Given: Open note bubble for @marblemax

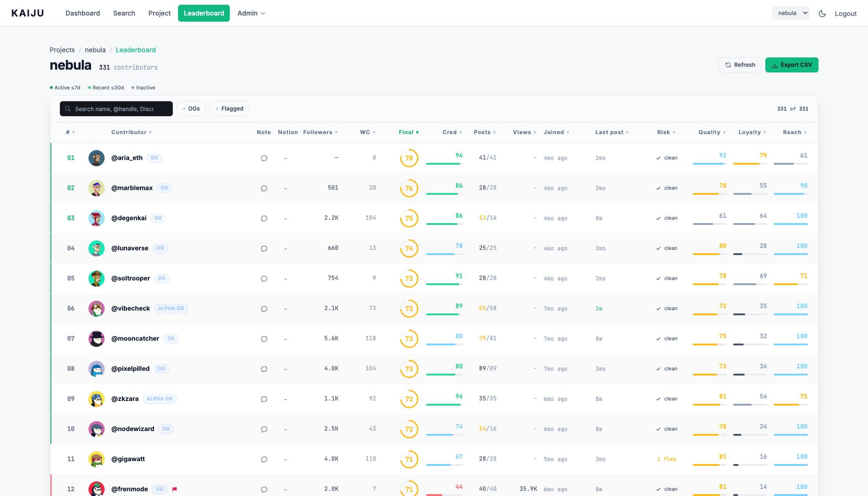Looking at the screenshot, I should click(x=264, y=188).
